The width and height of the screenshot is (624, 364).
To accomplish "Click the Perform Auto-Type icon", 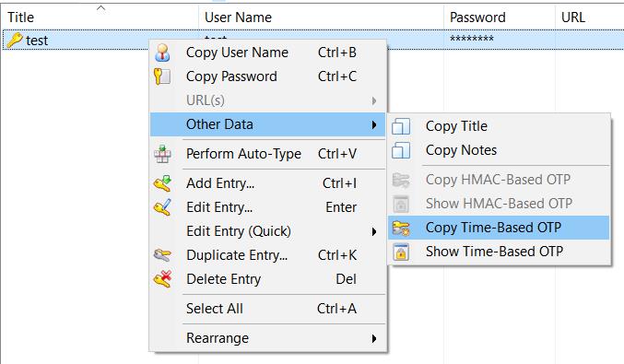I will pyautogui.click(x=162, y=154).
